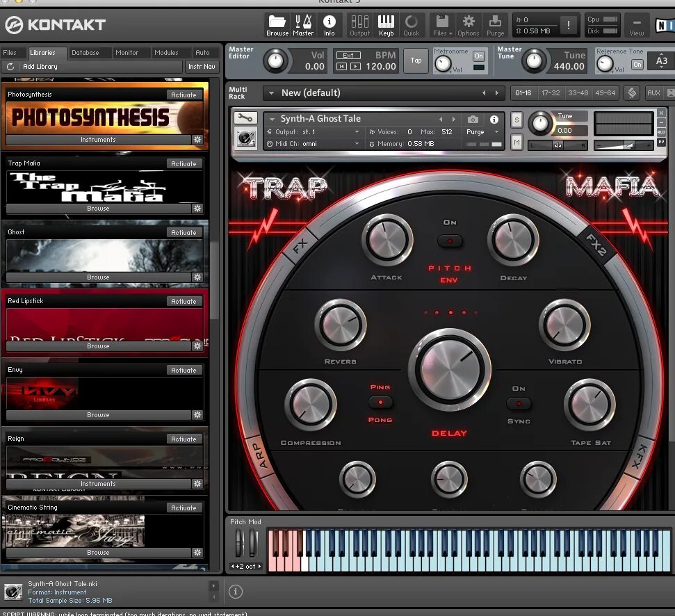
Task: Toggle the delay Sync ON switch
Action: coord(519,404)
